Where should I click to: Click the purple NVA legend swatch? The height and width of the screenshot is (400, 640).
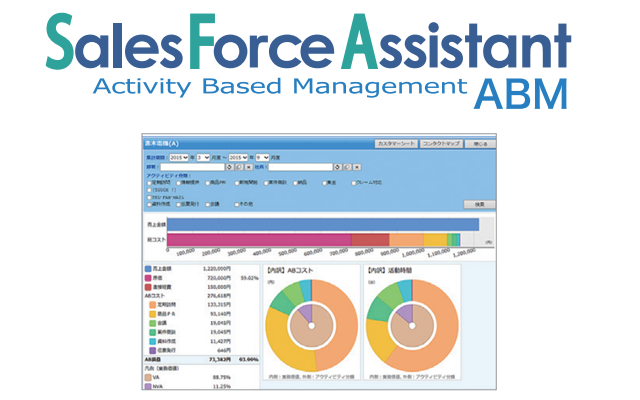[148, 386]
